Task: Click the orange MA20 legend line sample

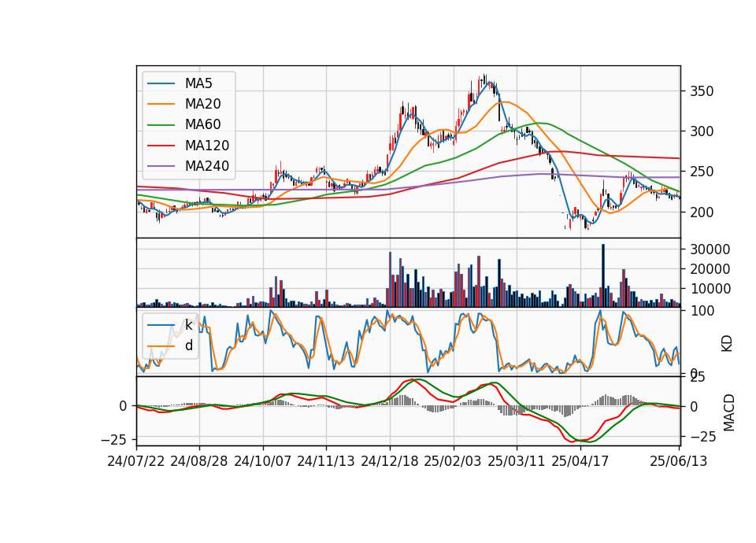Action: [161, 104]
